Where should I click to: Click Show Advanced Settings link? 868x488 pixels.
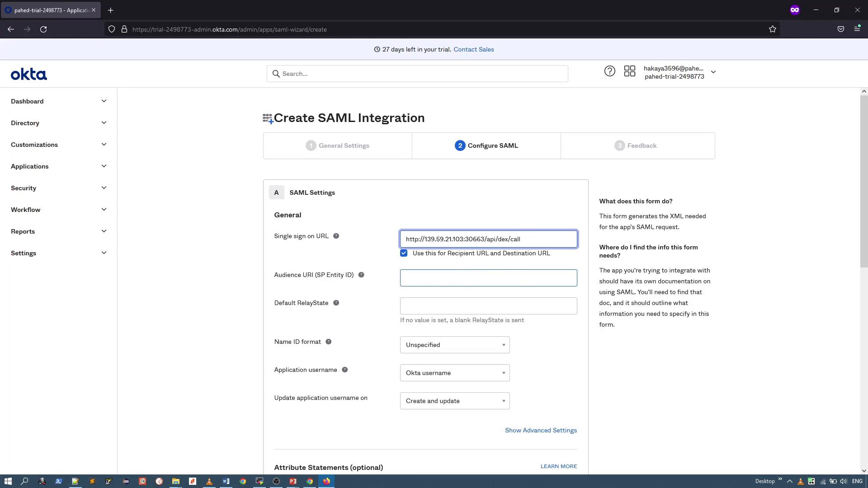(541, 430)
